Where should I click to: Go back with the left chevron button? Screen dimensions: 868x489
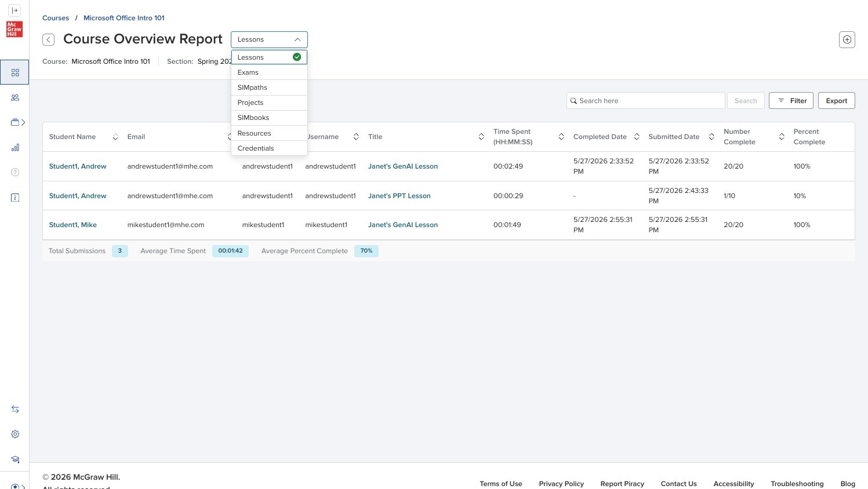[49, 39]
